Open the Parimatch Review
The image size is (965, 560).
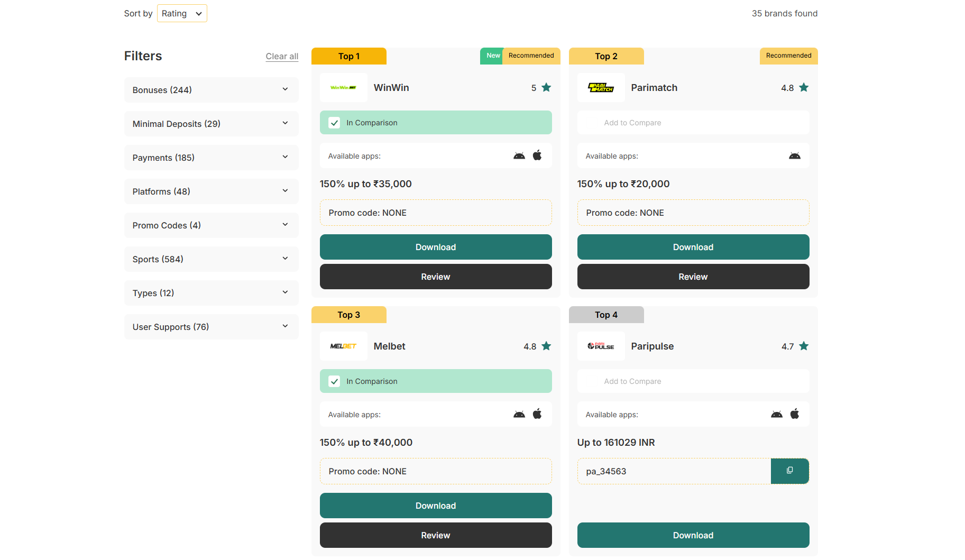[x=693, y=277]
